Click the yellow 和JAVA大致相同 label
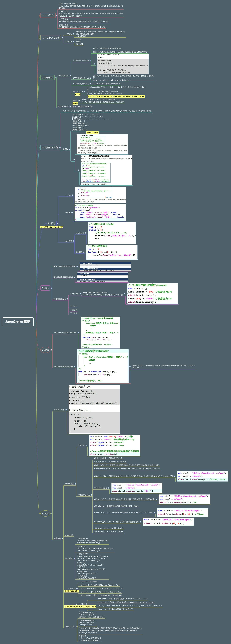 (x=92, y=132)
